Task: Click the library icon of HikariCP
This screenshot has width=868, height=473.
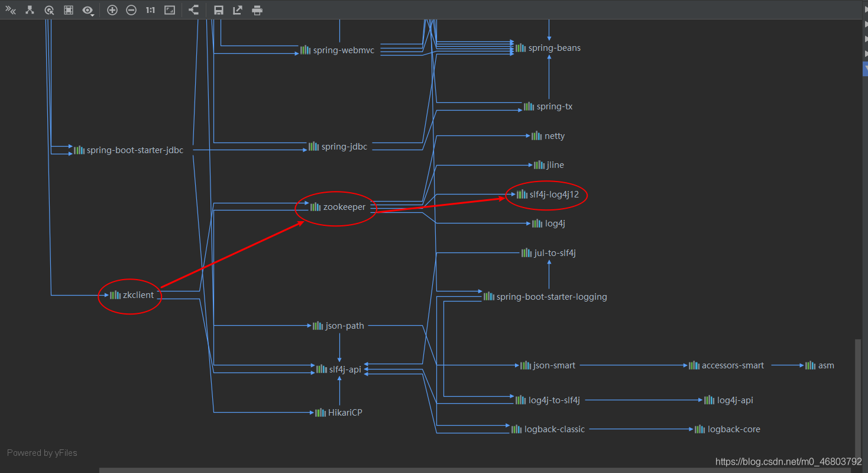Action: [320, 413]
